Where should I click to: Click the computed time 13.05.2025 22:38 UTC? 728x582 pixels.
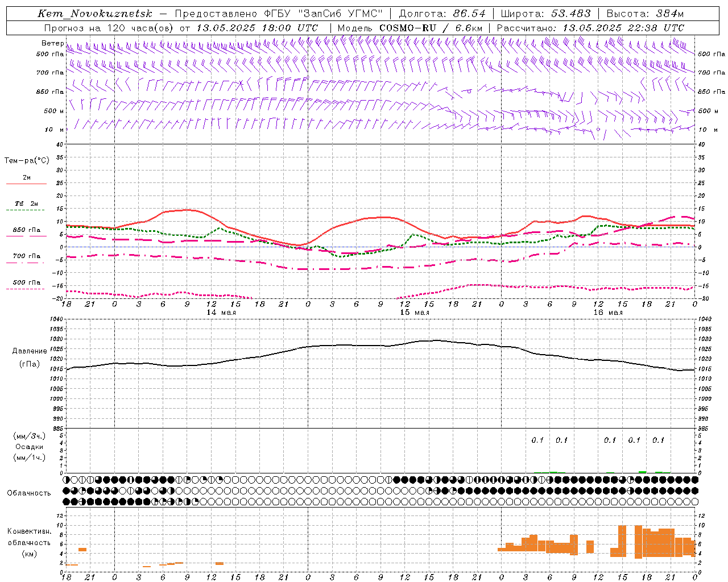623,28
